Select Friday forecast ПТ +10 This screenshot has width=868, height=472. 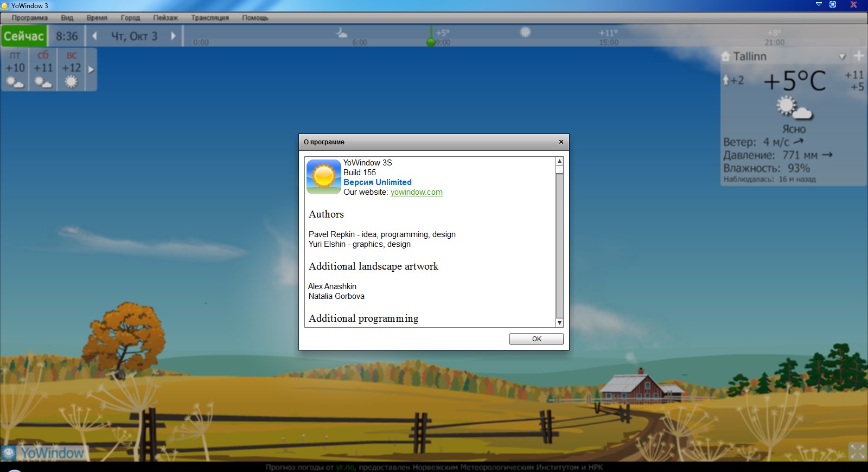[x=15, y=69]
